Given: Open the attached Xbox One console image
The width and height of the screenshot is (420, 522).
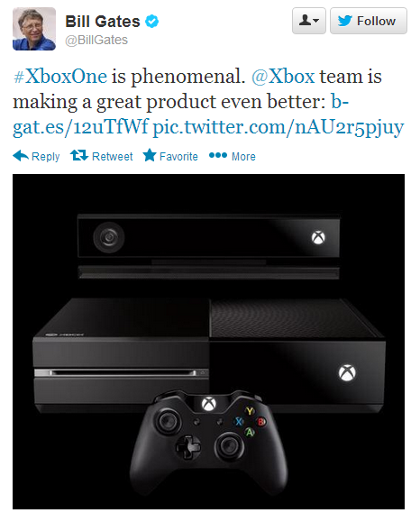Looking at the screenshot, I should point(209,341).
